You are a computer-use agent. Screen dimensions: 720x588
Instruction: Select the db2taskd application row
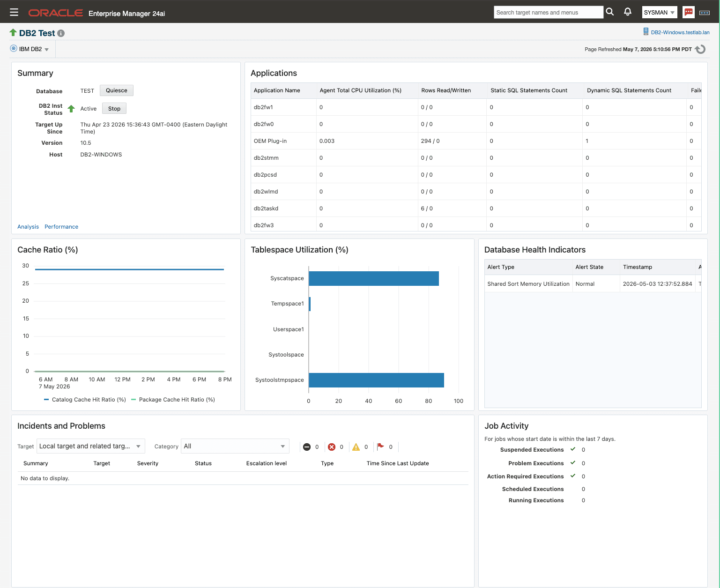[x=476, y=208]
